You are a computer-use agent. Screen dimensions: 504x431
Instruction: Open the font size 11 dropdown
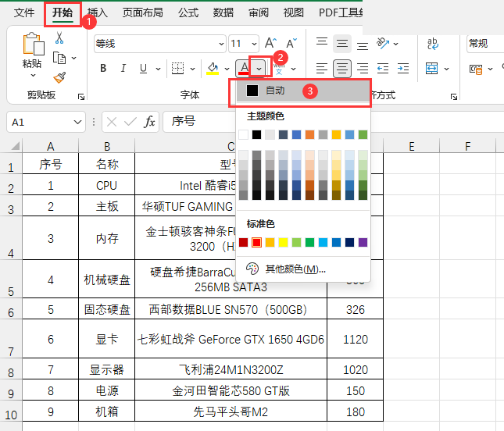pos(254,44)
